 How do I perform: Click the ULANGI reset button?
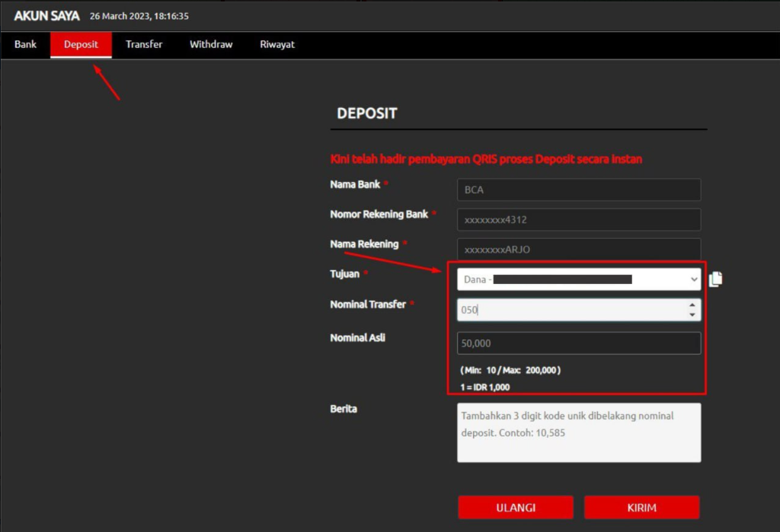click(x=516, y=508)
